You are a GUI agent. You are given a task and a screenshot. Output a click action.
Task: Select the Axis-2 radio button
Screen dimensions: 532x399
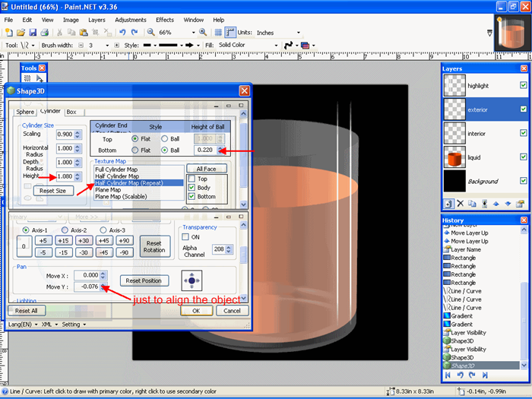(65, 230)
